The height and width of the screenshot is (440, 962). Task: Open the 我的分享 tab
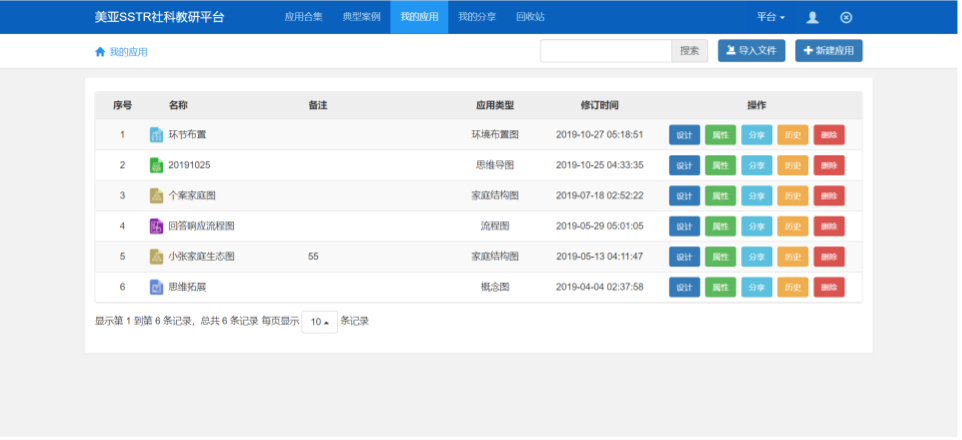(x=477, y=17)
